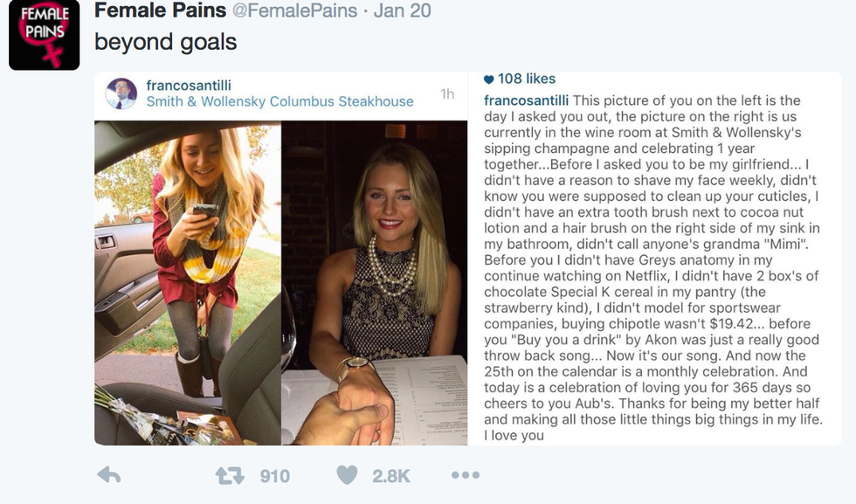
Task: Retweet using the retweet arrows icon
Action: [x=229, y=475]
